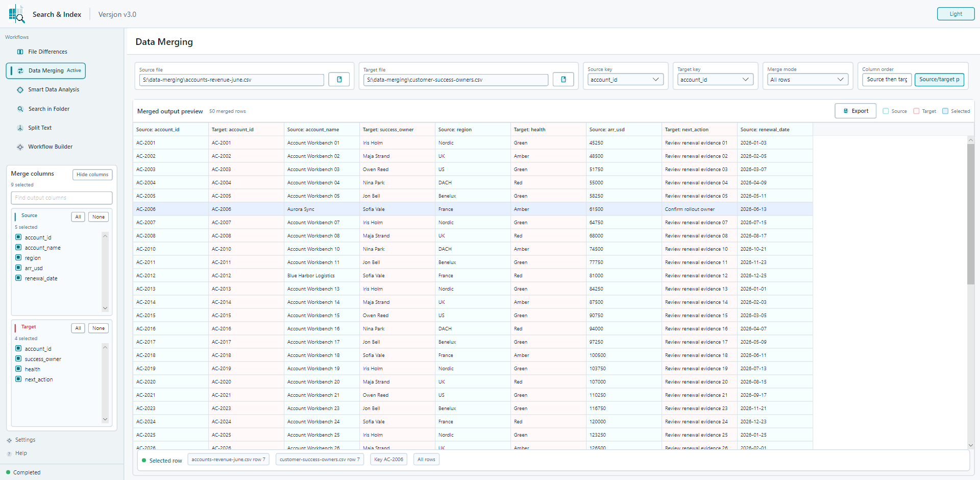This screenshot has width=980, height=480.
Task: Browse for source file using file icon
Action: pyautogui.click(x=339, y=80)
